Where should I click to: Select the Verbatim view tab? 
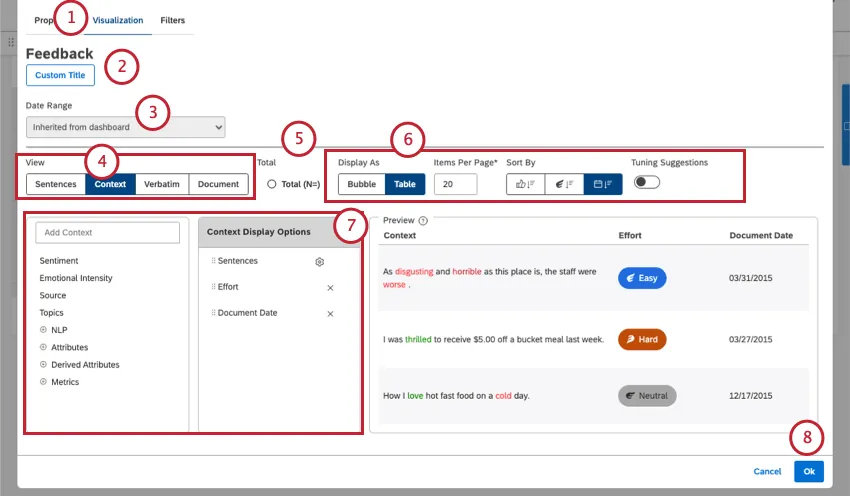pos(161,184)
